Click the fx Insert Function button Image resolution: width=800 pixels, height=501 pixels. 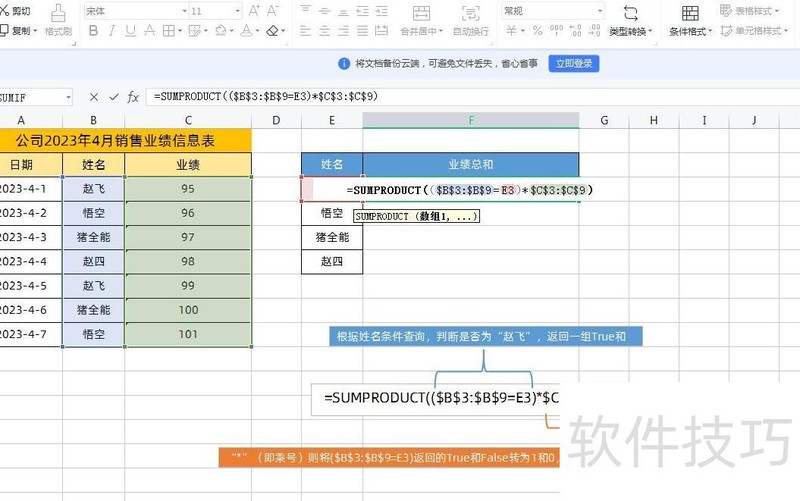click(x=133, y=97)
